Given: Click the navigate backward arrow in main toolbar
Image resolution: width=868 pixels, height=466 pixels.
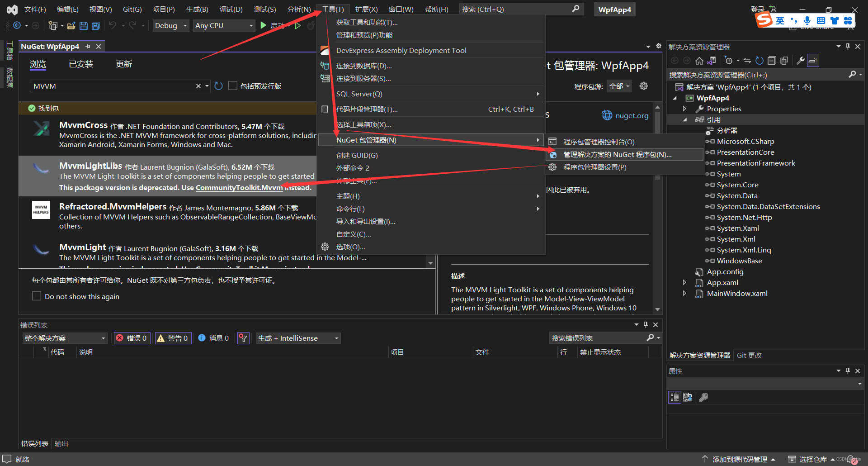Looking at the screenshot, I should point(17,26).
